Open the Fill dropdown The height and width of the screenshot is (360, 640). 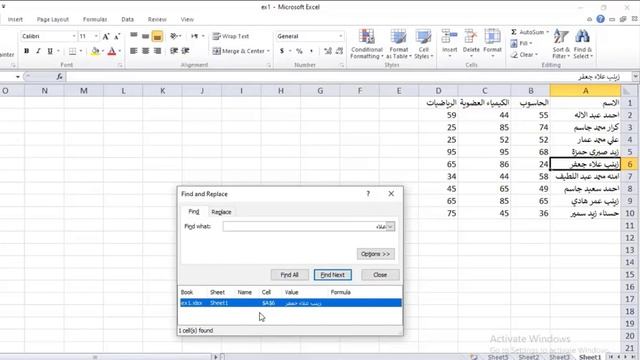[521, 43]
